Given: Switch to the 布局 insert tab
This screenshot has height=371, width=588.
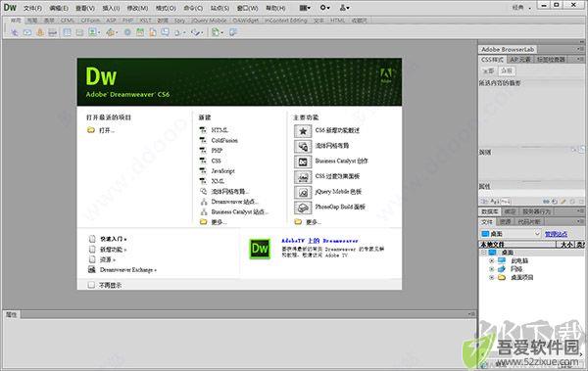Looking at the screenshot, I should 32,21.
